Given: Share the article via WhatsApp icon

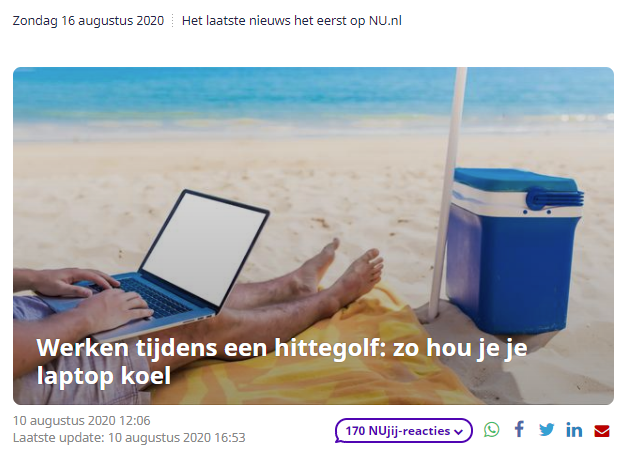Looking at the screenshot, I should click(491, 430).
